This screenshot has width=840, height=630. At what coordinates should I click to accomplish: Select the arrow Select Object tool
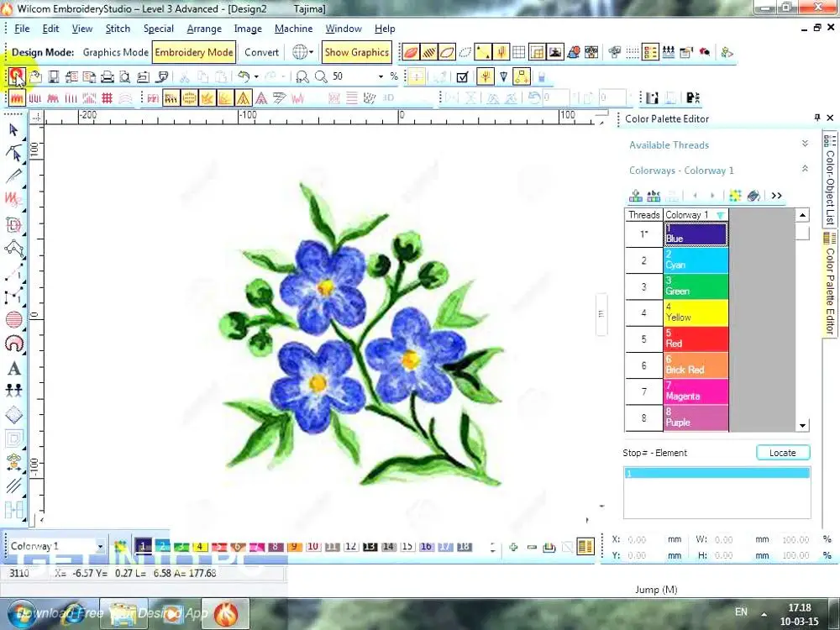[x=13, y=129]
